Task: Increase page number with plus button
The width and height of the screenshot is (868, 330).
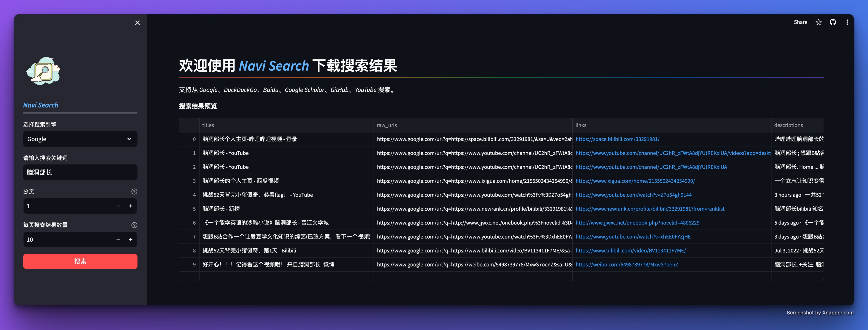Action: (x=131, y=206)
